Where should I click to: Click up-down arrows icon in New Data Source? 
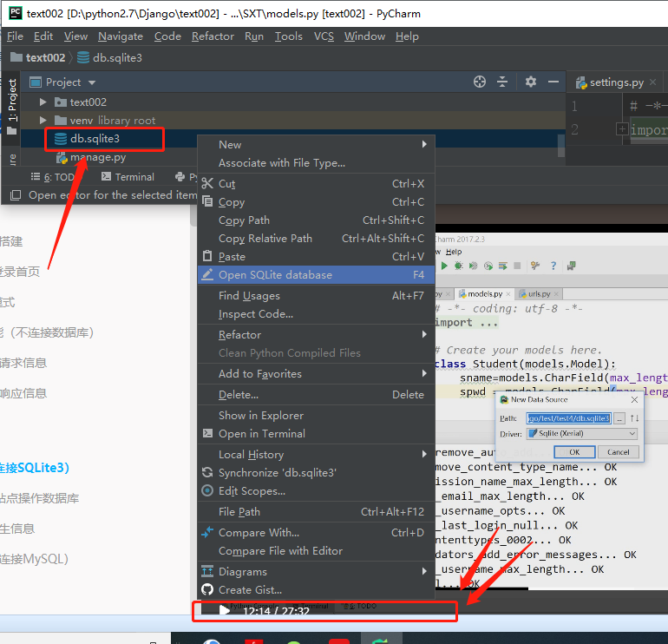[x=634, y=418]
